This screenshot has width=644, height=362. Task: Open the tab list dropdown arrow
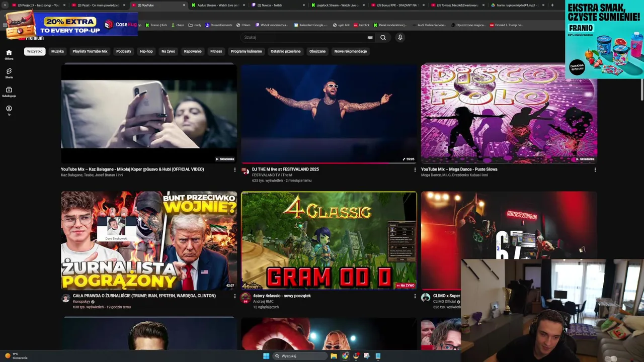[5, 5]
